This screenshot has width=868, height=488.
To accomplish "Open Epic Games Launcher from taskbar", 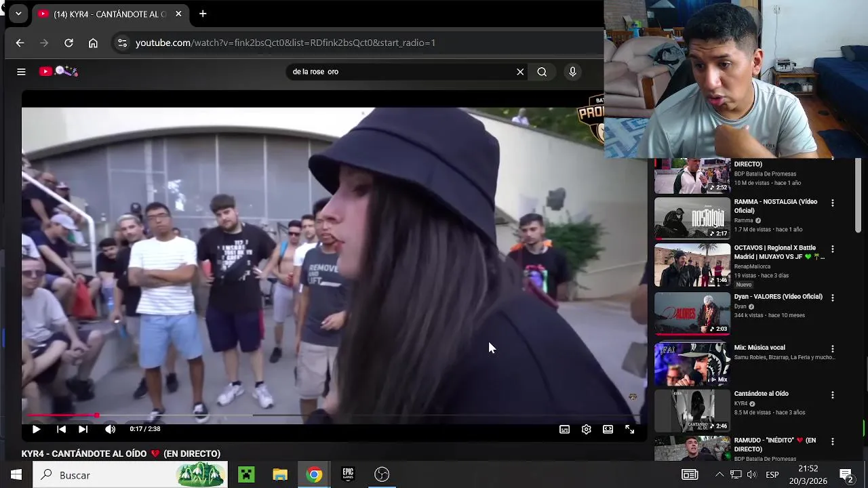I will tap(348, 474).
